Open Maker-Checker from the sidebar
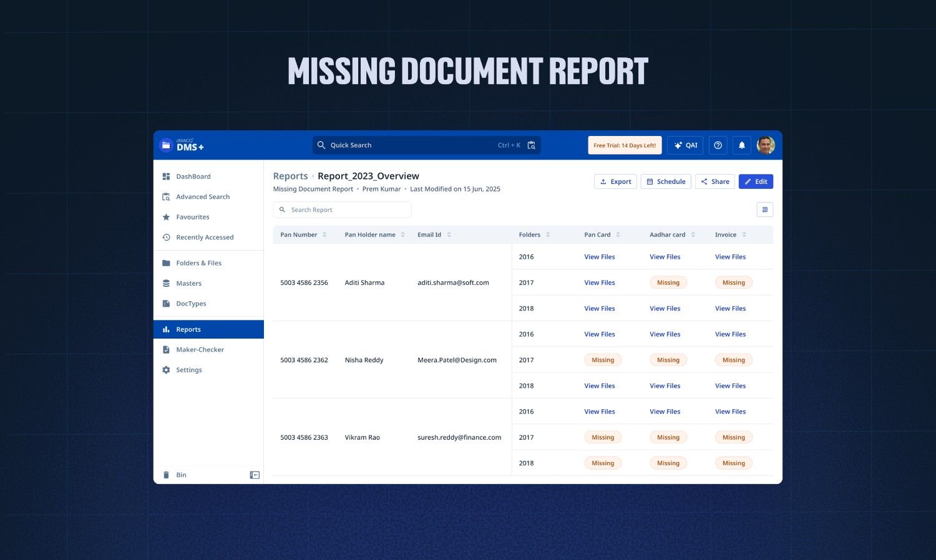The image size is (936, 560). tap(200, 349)
